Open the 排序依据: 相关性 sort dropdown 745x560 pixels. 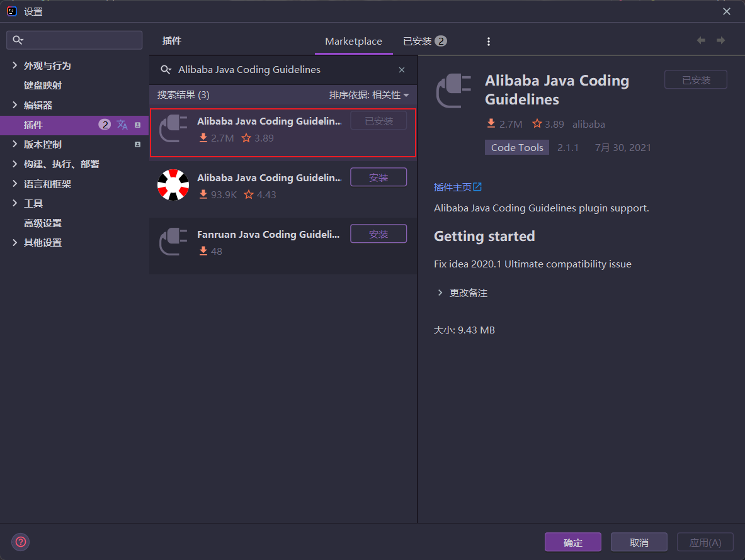(369, 95)
